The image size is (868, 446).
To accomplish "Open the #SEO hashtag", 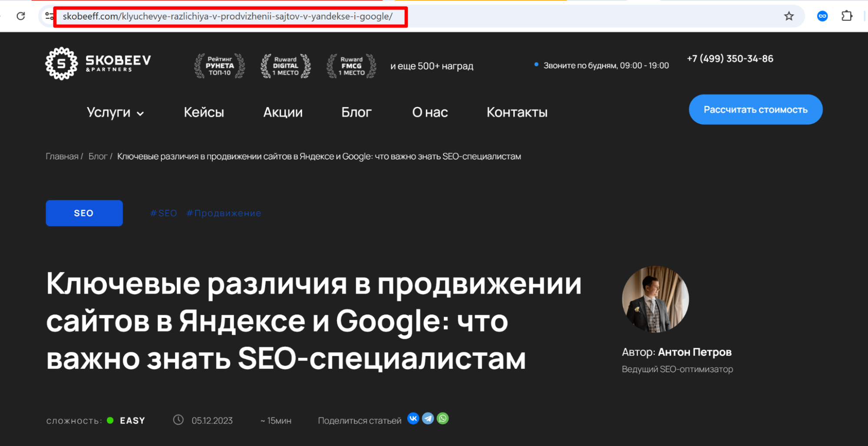I will click(163, 213).
